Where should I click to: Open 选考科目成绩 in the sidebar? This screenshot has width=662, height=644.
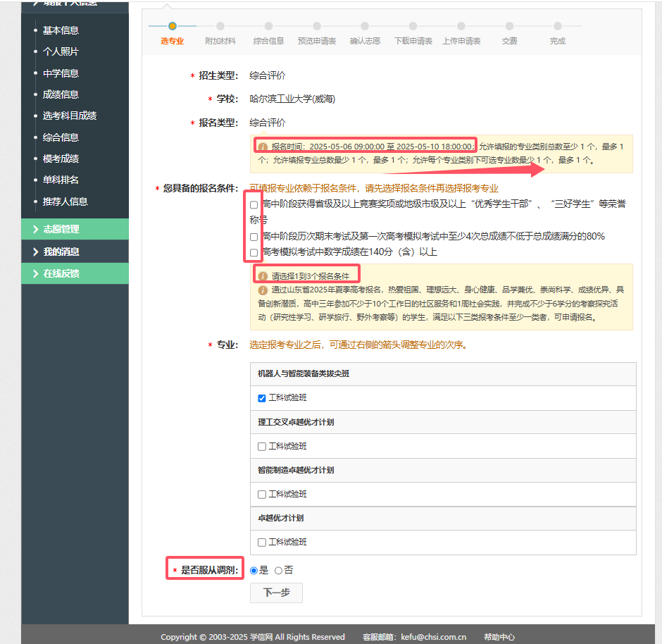(70, 116)
